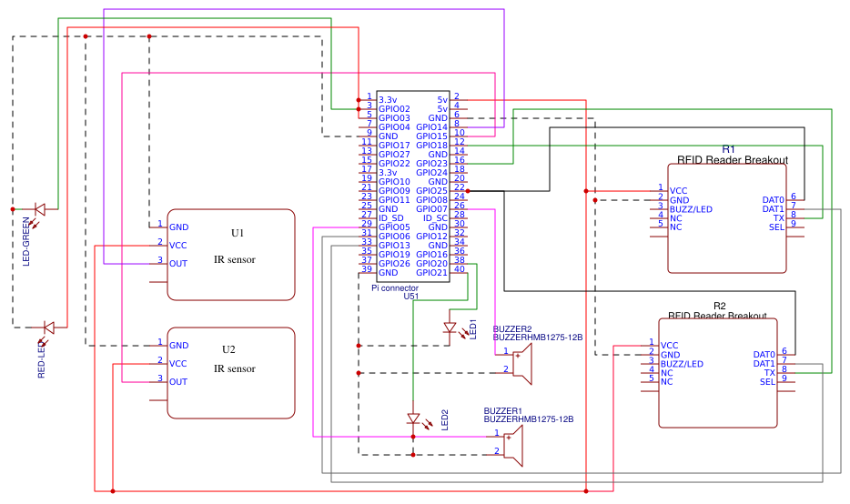This screenshot has height=504, width=850.
Task: Click the 'SEL' pin label on R2
Action: coord(767,382)
